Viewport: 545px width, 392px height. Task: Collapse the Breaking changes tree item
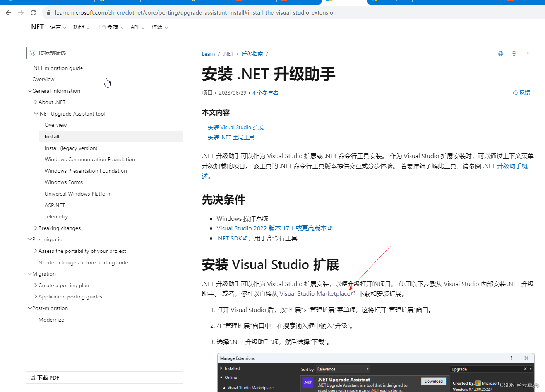pyautogui.click(x=35, y=228)
